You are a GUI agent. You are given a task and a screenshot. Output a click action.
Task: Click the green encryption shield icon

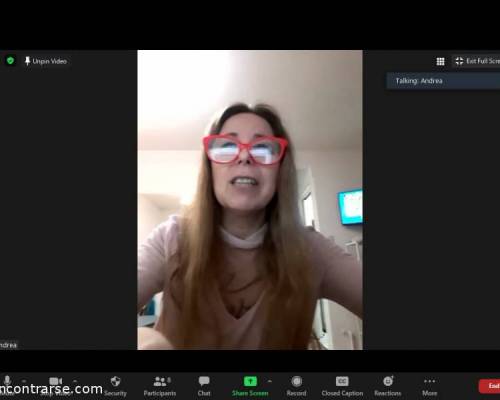click(10, 61)
